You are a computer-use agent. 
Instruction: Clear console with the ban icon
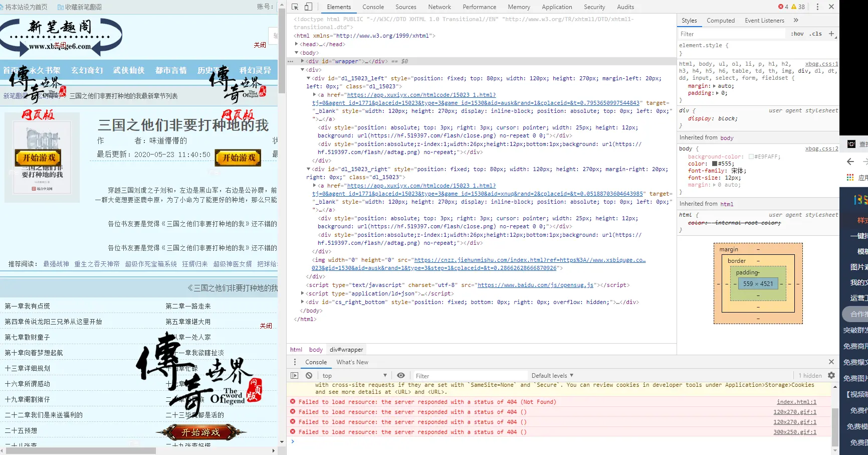click(x=309, y=376)
